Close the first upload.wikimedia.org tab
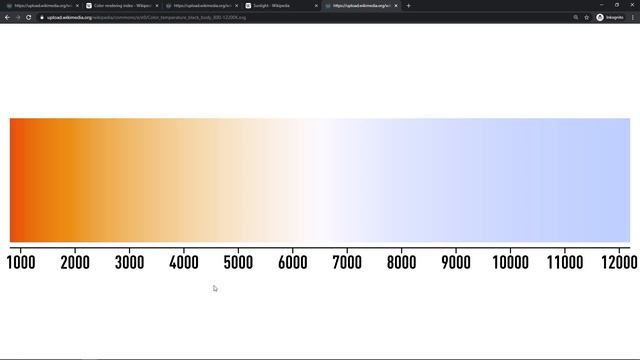Viewport: 640px width, 360px height. coord(77,6)
